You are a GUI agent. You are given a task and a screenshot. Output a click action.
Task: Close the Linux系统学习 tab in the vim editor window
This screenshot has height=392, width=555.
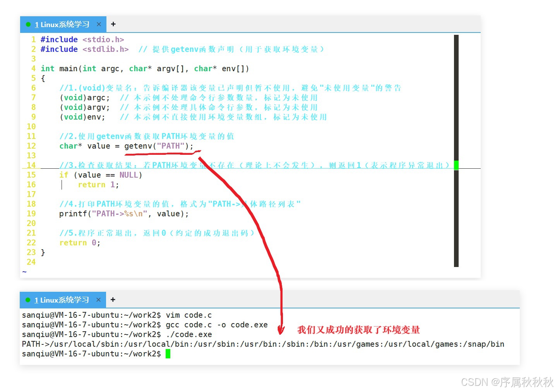[99, 24]
